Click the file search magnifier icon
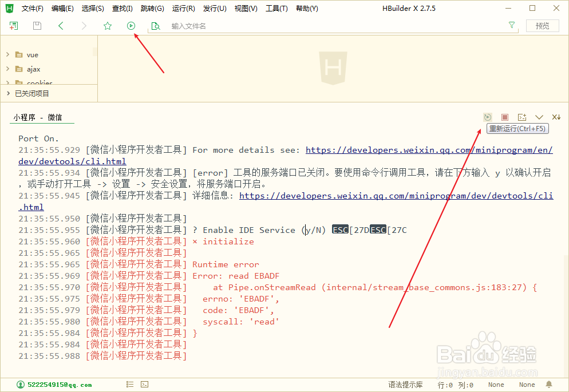The height and width of the screenshot is (392, 569). (156, 26)
